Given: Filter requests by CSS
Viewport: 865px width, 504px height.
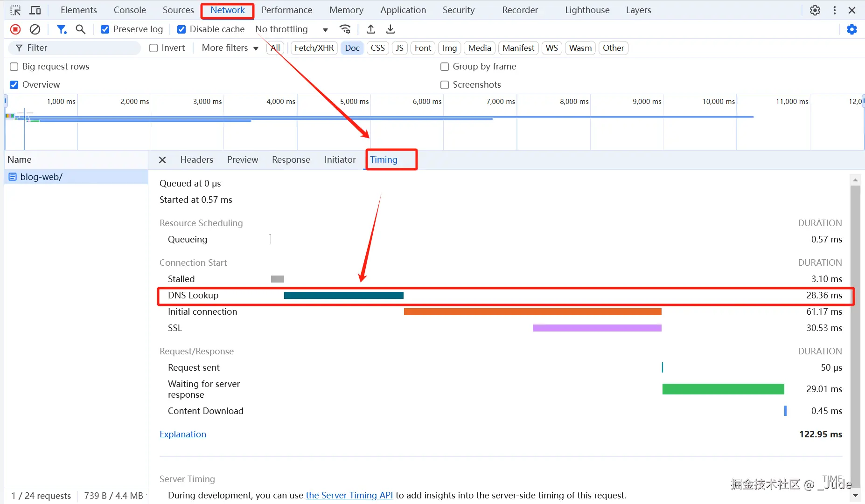Looking at the screenshot, I should pyautogui.click(x=378, y=48).
